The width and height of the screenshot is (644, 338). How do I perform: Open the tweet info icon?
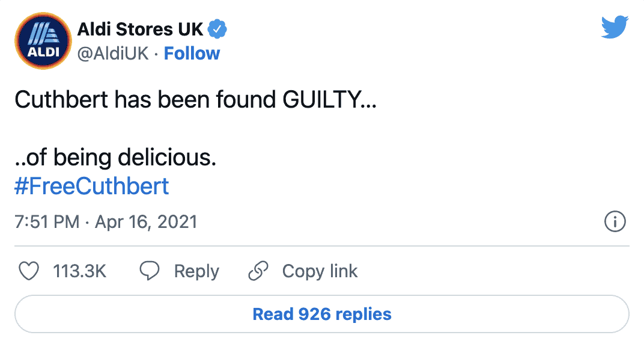(614, 222)
